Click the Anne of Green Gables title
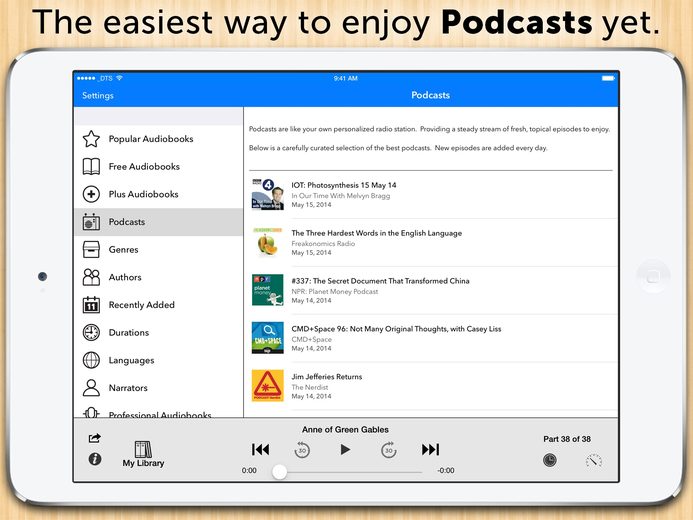693x520 pixels. 345,429
